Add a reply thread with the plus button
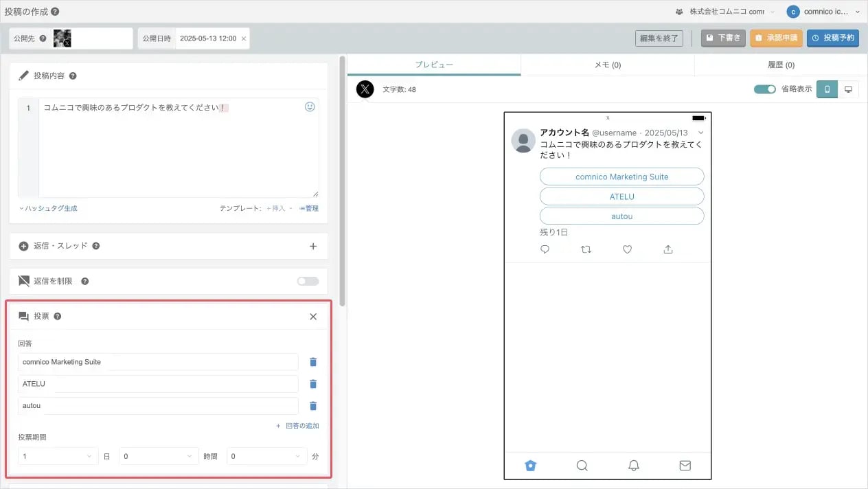Image resolution: width=868 pixels, height=489 pixels. (x=313, y=246)
